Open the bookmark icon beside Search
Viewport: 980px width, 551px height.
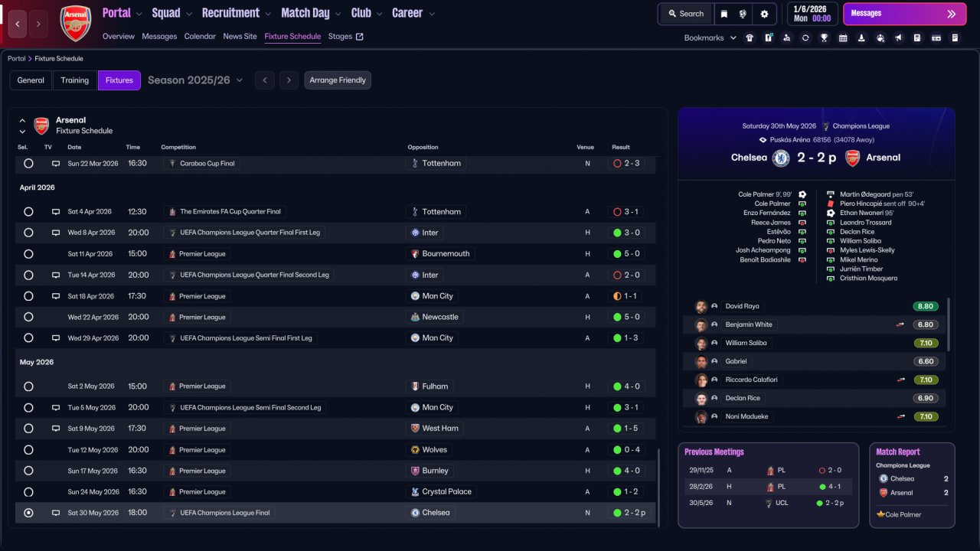coord(724,14)
